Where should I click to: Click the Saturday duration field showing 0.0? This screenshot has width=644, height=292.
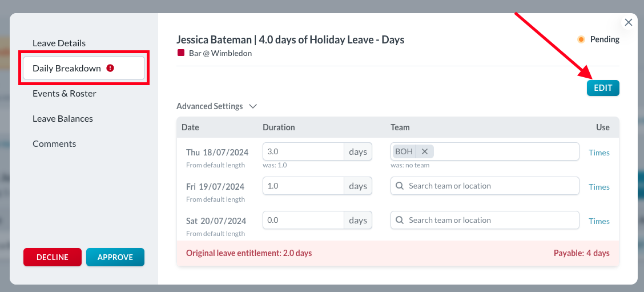(303, 220)
